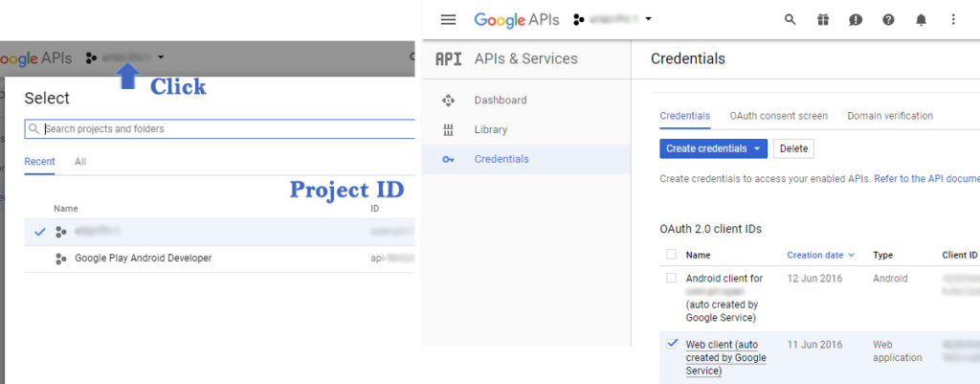Click the checkmark on the selected project row
The image size is (980, 384).
[40, 232]
